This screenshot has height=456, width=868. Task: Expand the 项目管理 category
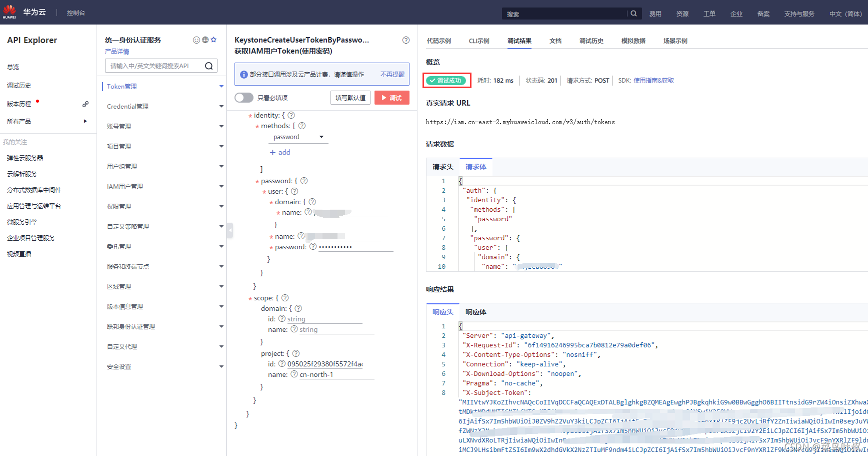pyautogui.click(x=221, y=147)
